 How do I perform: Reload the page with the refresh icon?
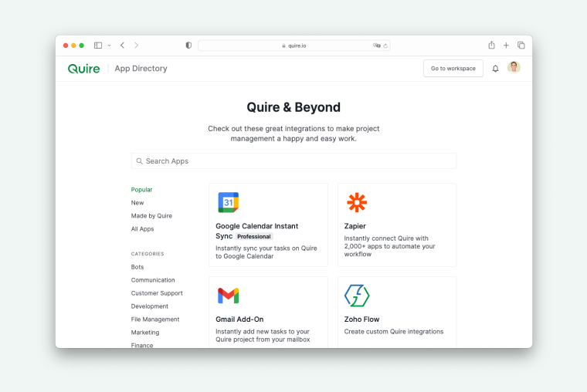coord(385,46)
